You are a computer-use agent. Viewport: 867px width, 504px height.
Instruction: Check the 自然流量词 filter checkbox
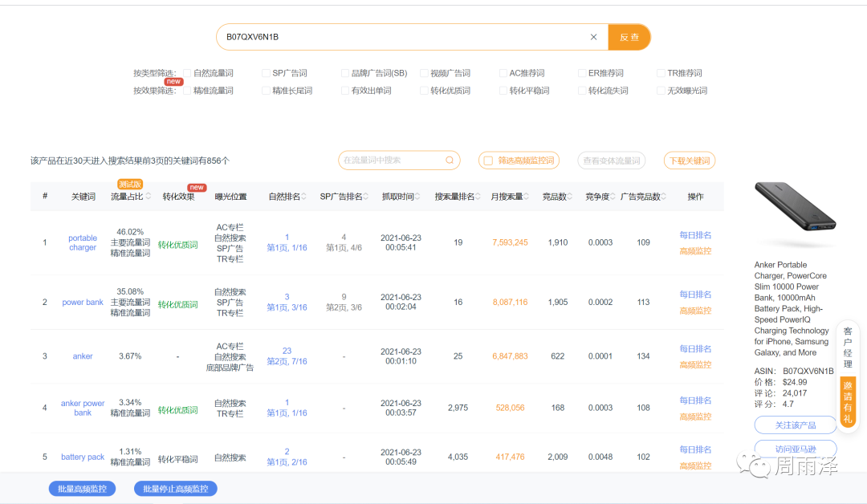point(187,73)
